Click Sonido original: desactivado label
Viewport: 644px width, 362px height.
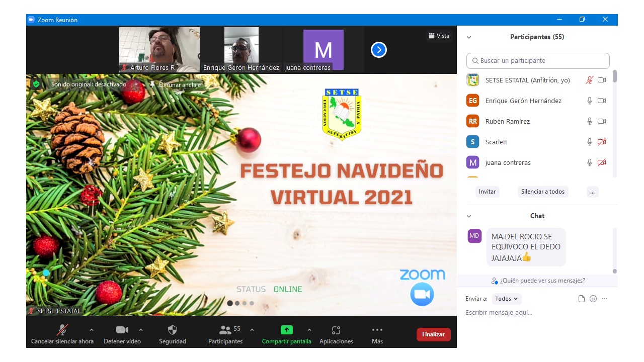89,84
